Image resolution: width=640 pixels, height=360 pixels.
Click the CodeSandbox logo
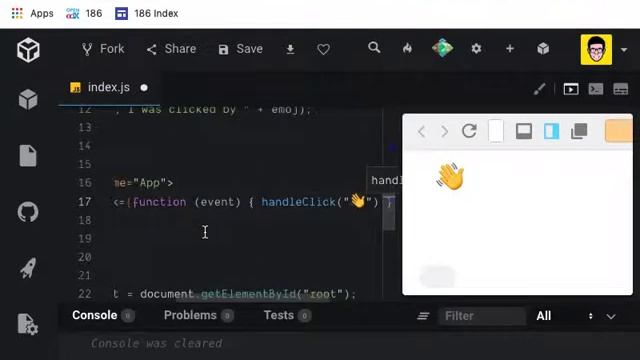coord(28,50)
